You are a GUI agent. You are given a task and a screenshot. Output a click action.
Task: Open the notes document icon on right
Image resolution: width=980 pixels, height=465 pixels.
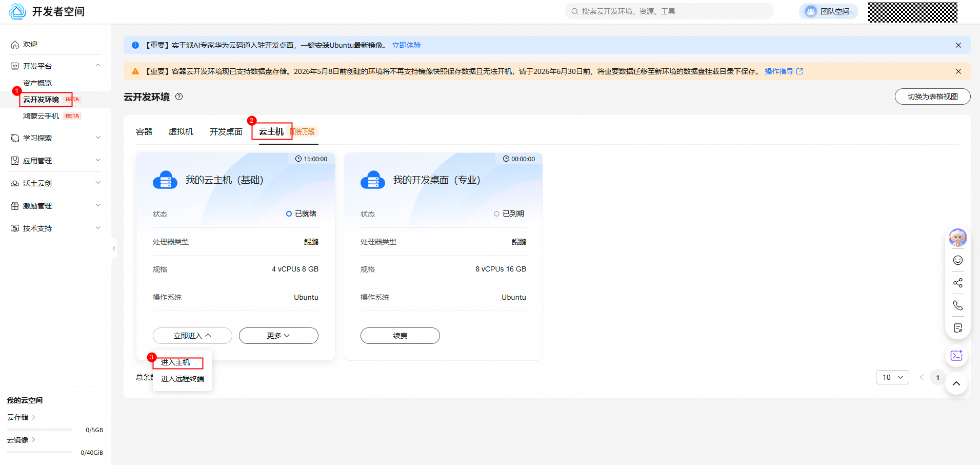point(957,328)
